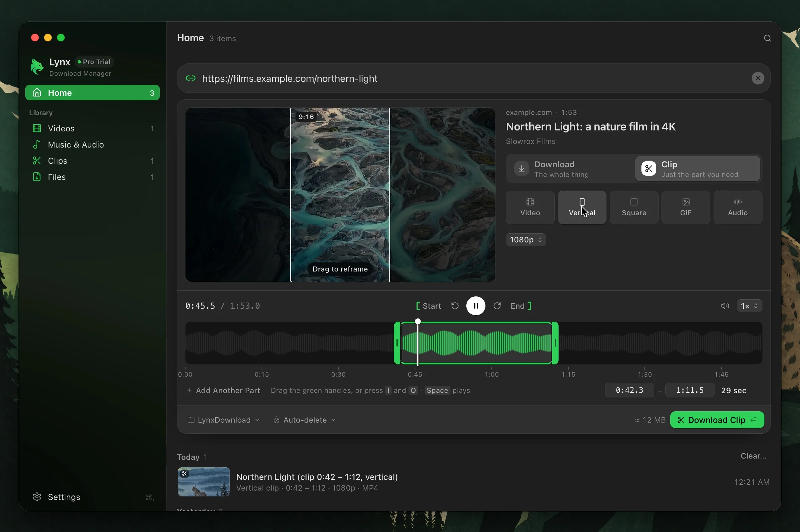
Task: Set clip Start at the playhead
Action: 428,306
